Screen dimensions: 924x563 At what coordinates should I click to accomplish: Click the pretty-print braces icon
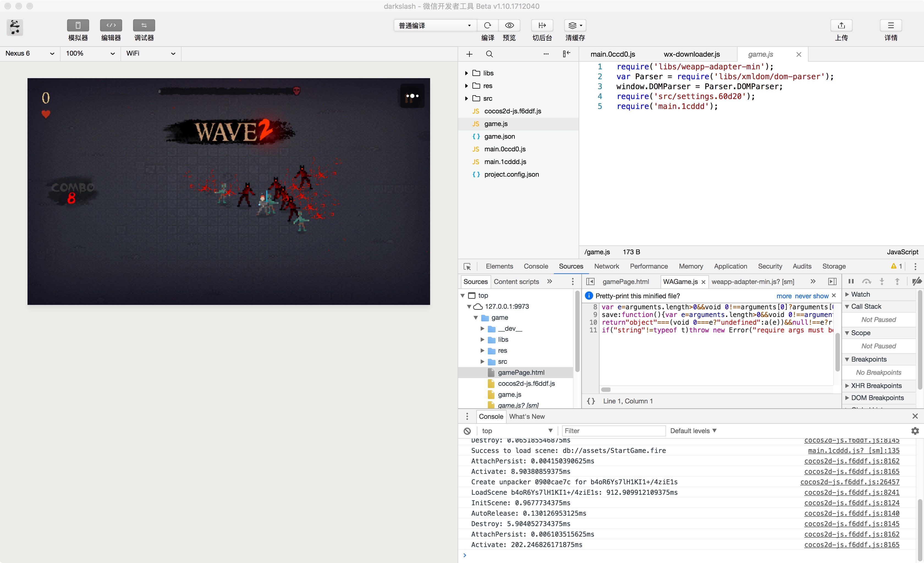(x=591, y=401)
